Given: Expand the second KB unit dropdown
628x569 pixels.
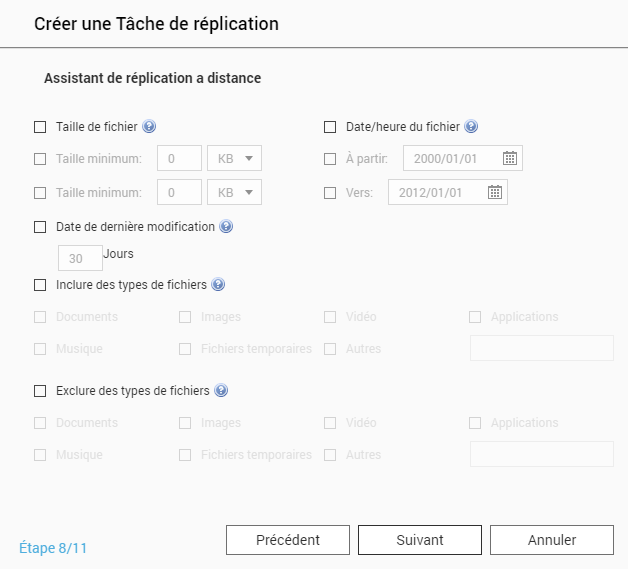Looking at the screenshot, I should (x=234, y=192).
